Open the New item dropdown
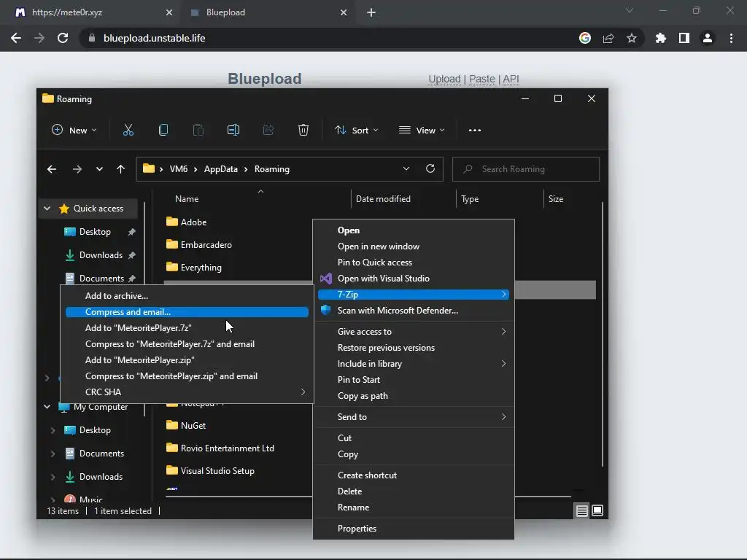Viewport: 747px width, 560px height. pos(74,130)
